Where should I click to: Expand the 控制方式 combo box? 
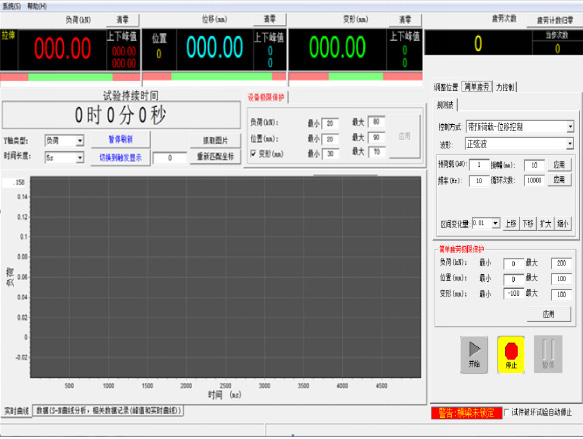click(x=520, y=127)
